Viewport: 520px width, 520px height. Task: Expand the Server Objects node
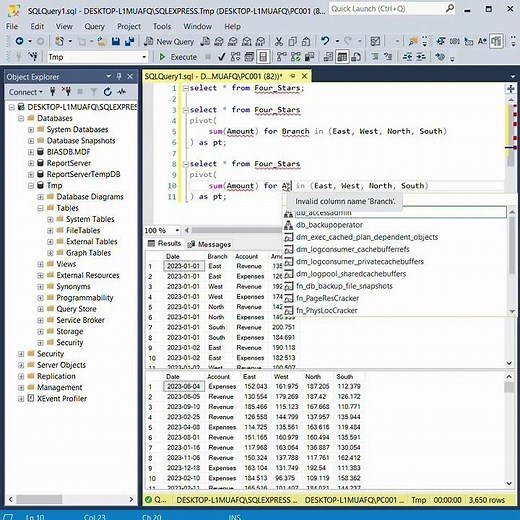tap(21, 365)
